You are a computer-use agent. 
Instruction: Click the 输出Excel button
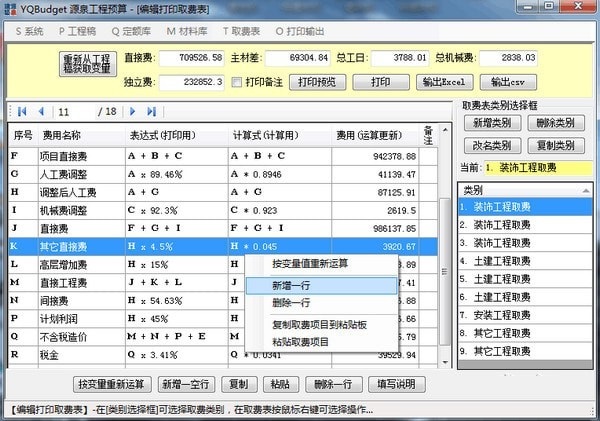[444, 82]
